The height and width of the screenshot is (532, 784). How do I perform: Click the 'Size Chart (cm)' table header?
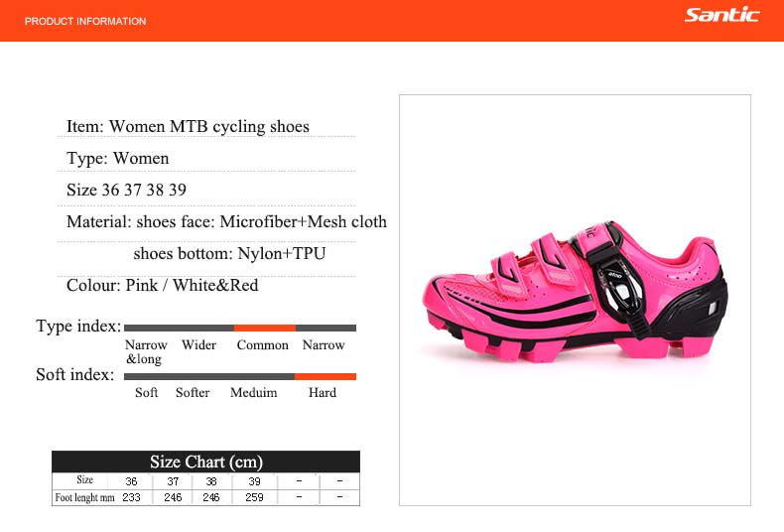[x=206, y=462]
